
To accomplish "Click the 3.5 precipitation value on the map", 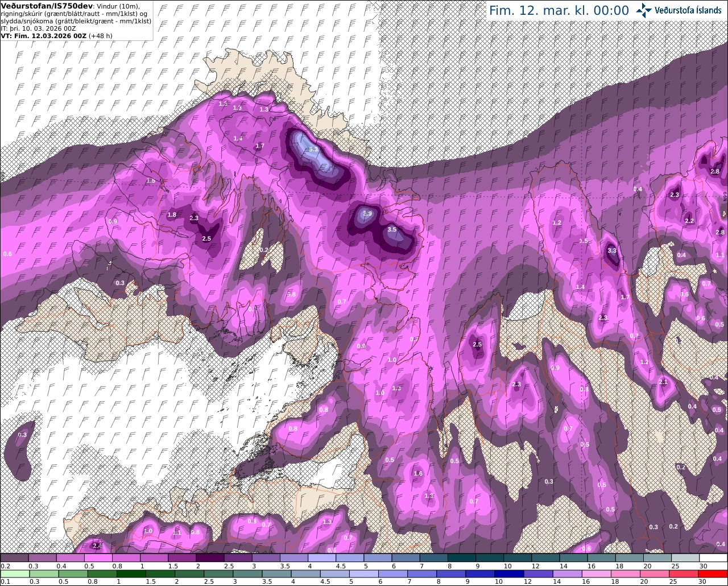I will coord(392,229).
